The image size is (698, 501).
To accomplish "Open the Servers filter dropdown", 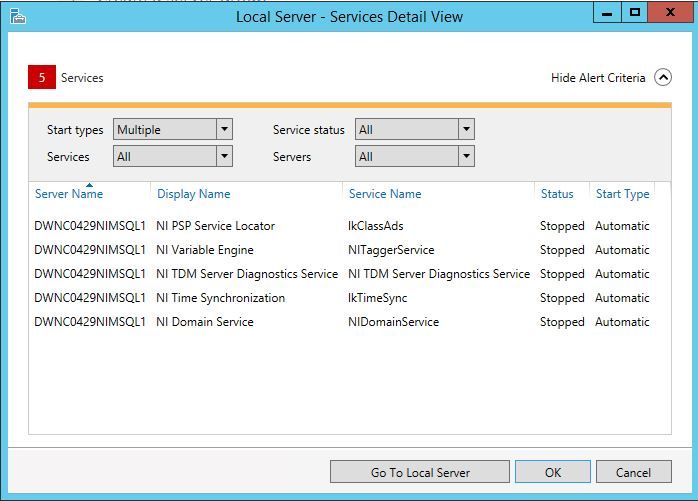I will pos(414,156).
